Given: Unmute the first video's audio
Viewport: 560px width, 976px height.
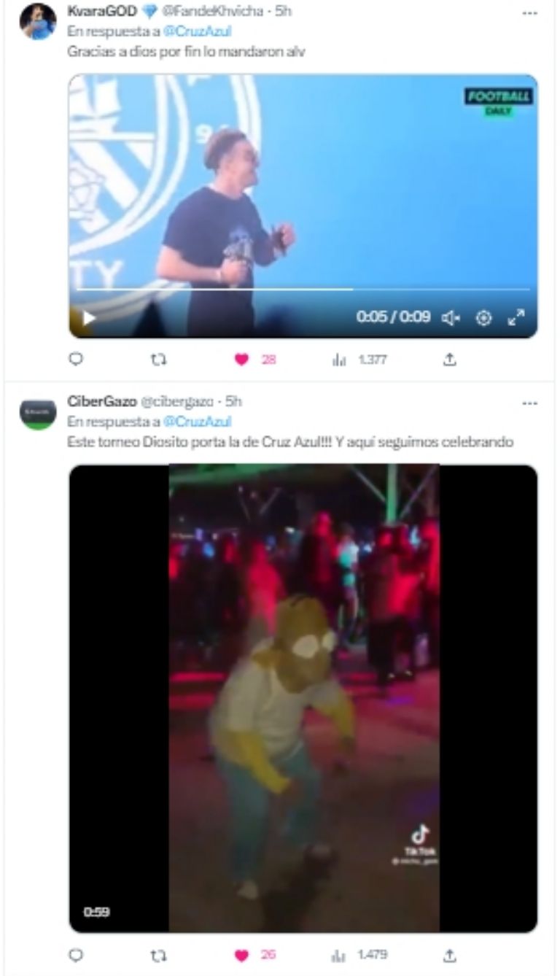Looking at the screenshot, I should 451,318.
